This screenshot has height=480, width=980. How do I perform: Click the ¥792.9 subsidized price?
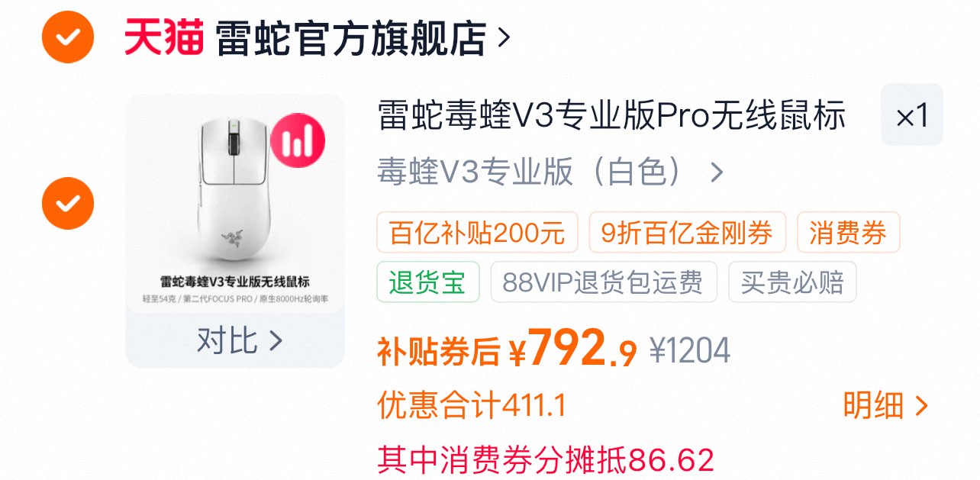click(572, 349)
